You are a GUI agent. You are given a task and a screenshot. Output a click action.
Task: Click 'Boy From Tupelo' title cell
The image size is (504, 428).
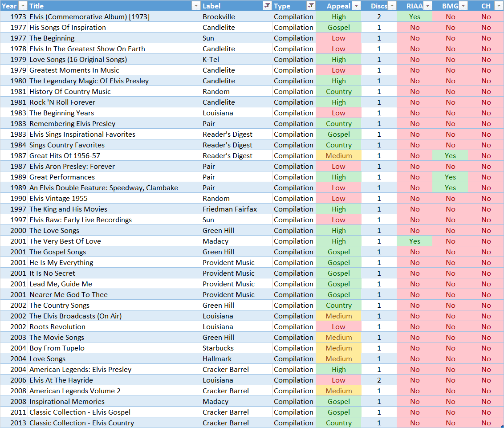pos(114,348)
